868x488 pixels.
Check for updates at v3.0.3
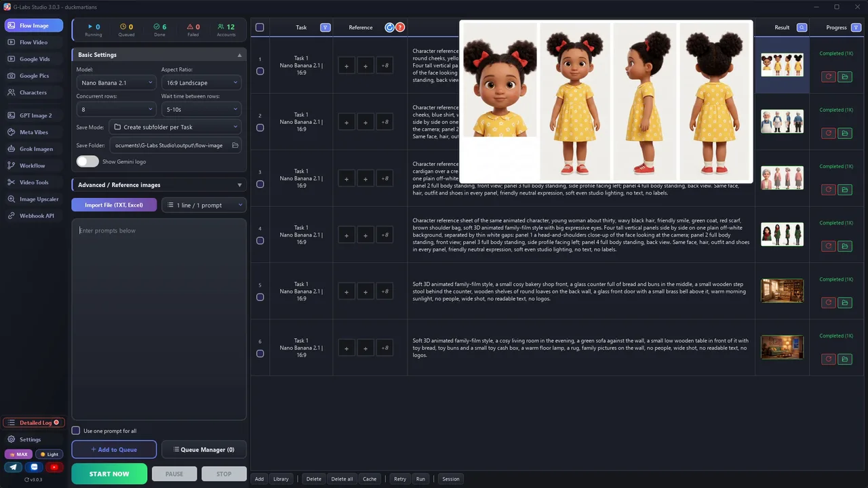(x=33, y=479)
